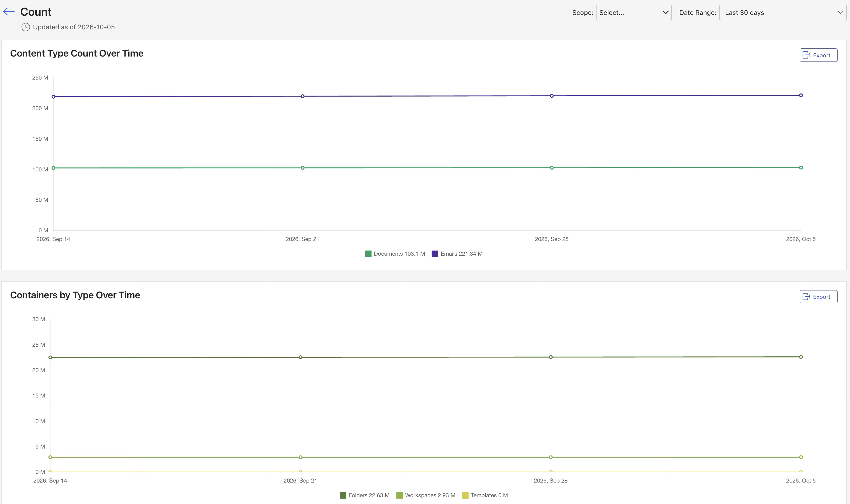The image size is (850, 504).
Task: Export the Content Type Count Over Time chart
Action: [818, 55]
